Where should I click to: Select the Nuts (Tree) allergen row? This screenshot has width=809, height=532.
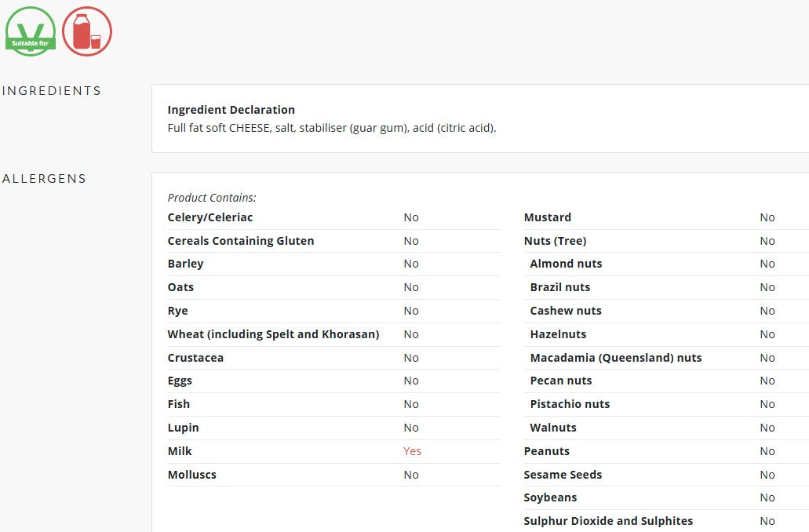[666, 241]
